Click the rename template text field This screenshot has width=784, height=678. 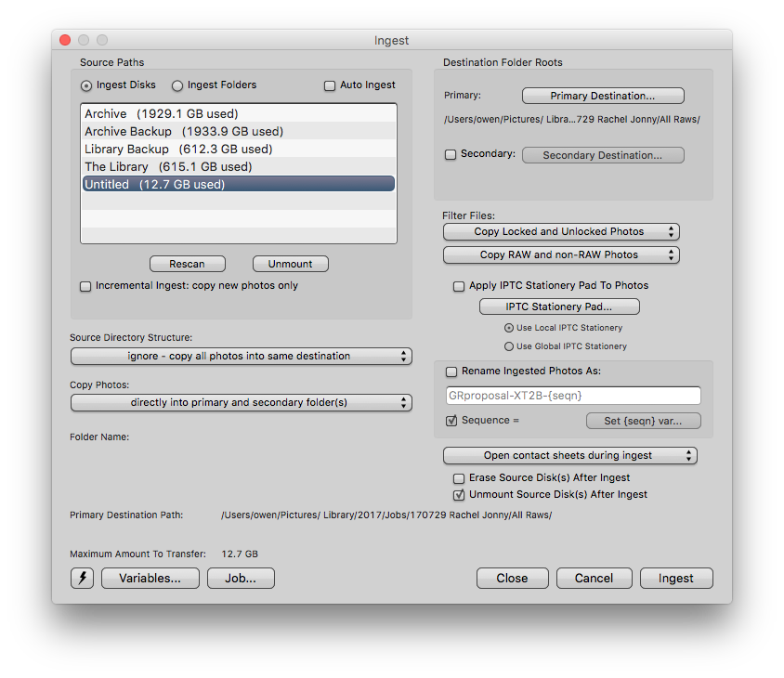tap(572, 396)
